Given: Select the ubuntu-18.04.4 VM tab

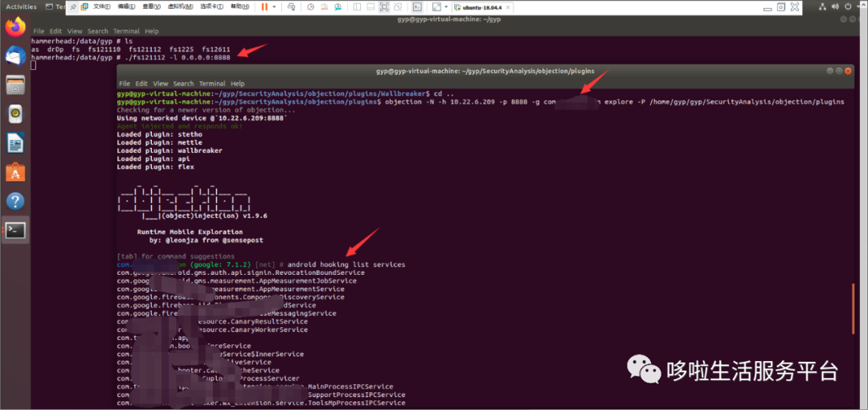Looking at the screenshot, I should coord(481,8).
